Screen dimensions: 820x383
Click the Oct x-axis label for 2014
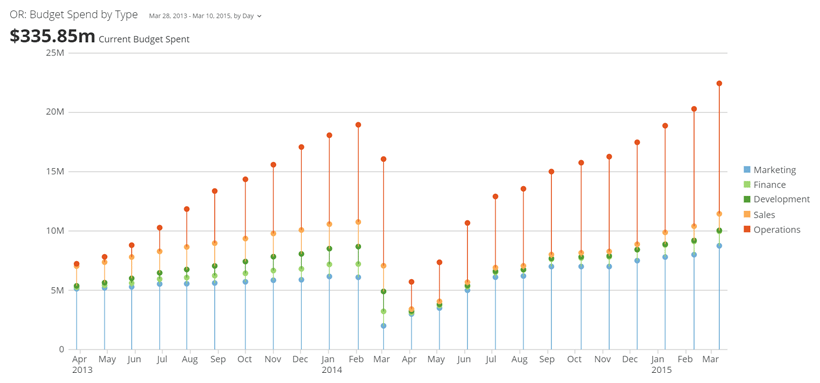574,360
